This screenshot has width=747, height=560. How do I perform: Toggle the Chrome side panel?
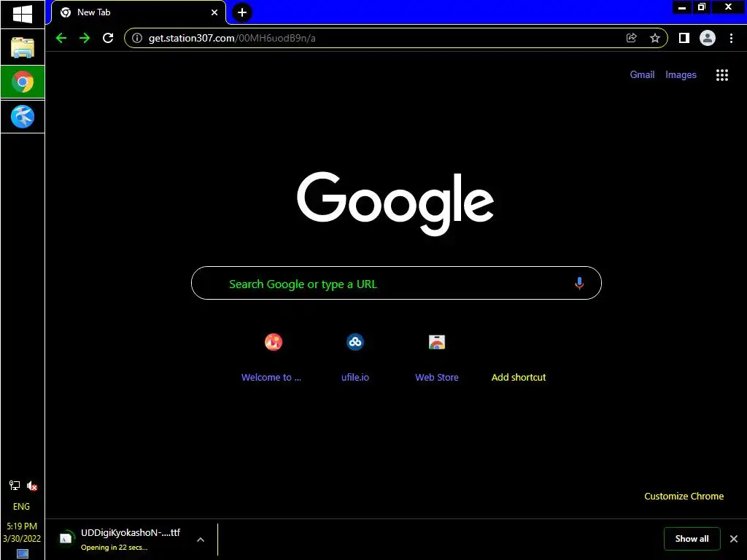click(684, 38)
